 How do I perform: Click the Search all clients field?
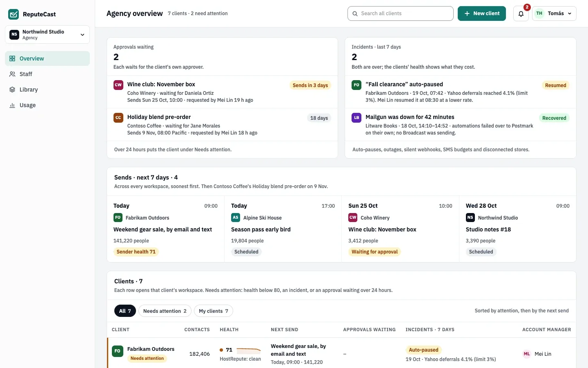tap(401, 13)
